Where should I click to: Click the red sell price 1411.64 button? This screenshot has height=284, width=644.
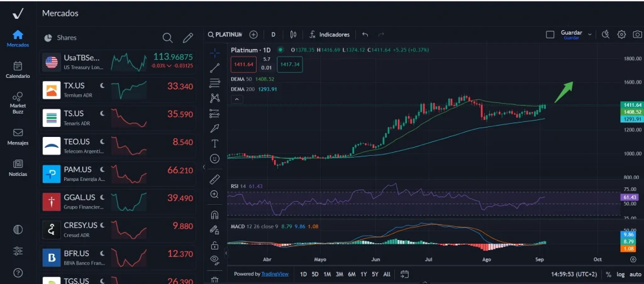(x=243, y=65)
